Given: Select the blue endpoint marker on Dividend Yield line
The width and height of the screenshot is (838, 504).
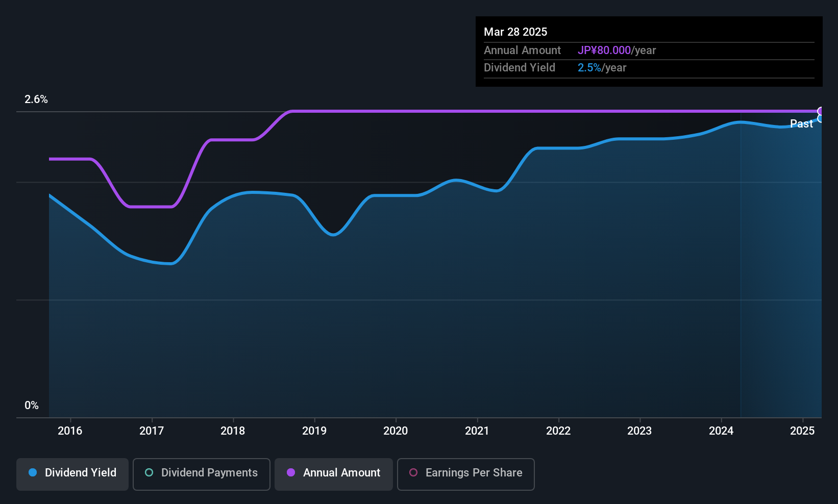Looking at the screenshot, I should tap(821, 118).
